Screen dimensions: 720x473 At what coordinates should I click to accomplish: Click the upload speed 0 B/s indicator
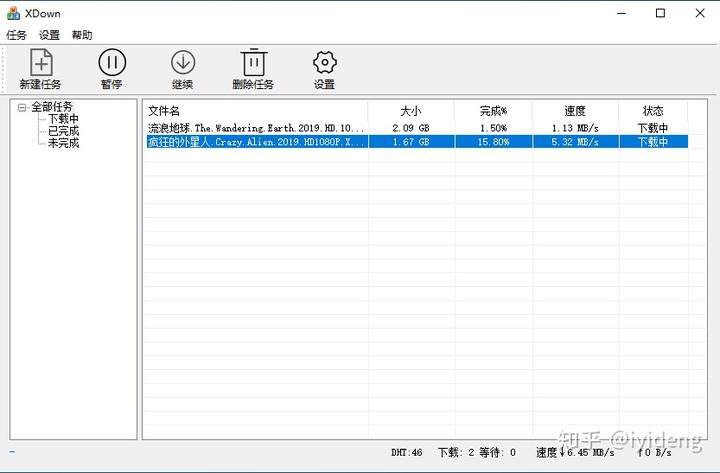coord(654,452)
